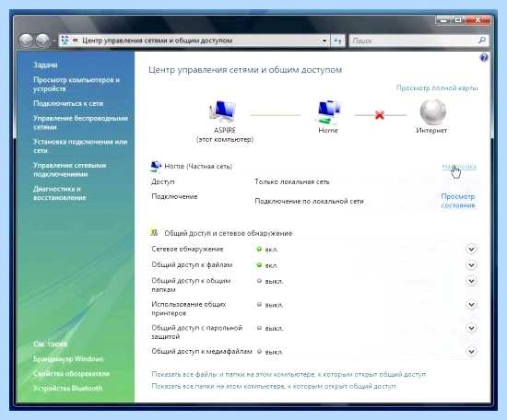Click the magnifier search icon
The height and width of the screenshot is (420, 507).
[482, 41]
